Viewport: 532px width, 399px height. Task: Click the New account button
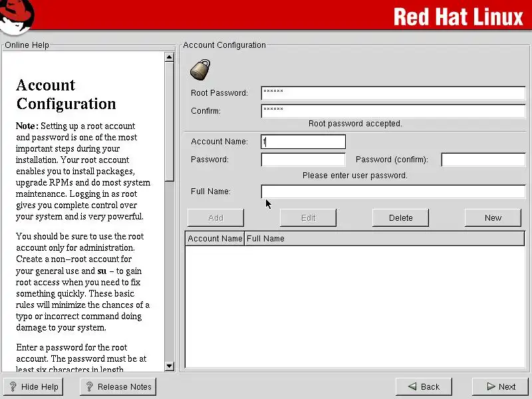point(493,218)
